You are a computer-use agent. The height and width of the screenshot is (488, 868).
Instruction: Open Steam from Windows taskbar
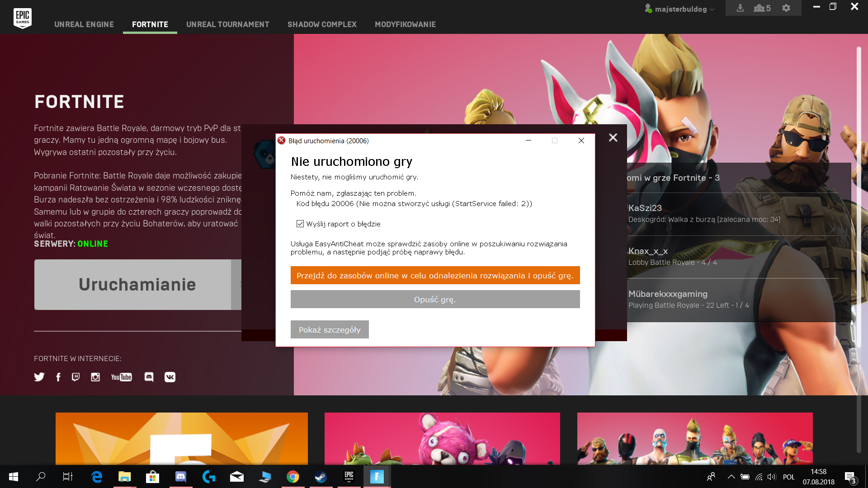(321, 477)
